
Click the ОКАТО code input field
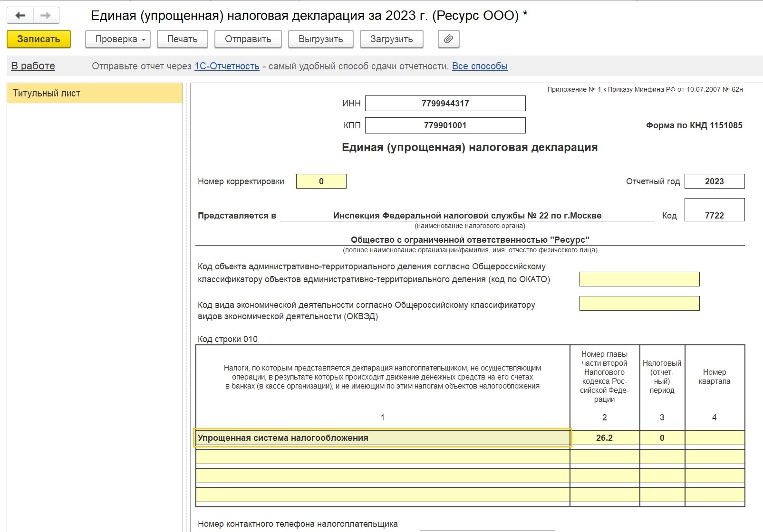point(639,279)
